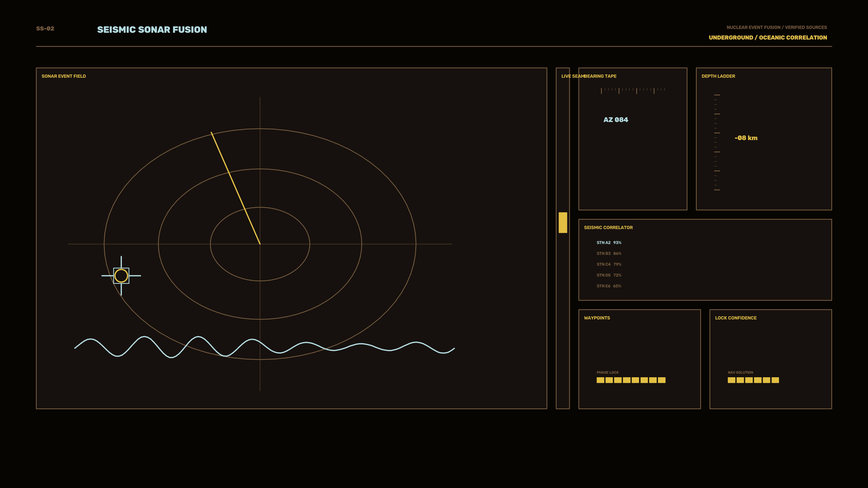The width and height of the screenshot is (868, 488).
Task: Click the Seismic Correlator panel title
Action: [608, 228]
